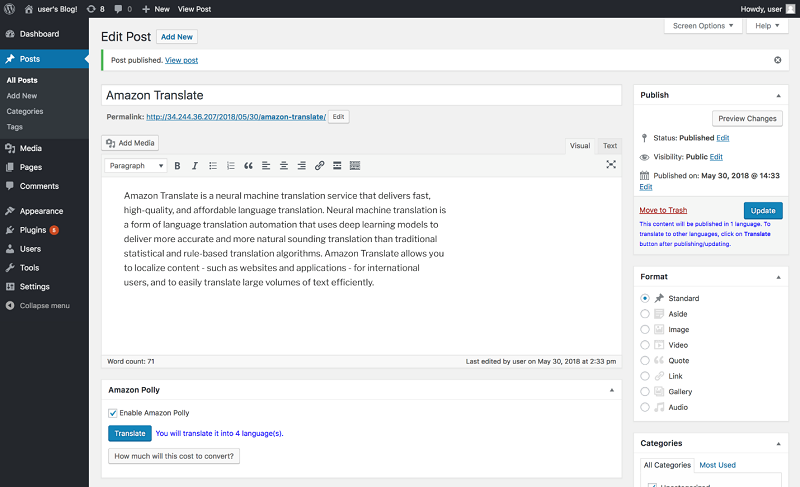Image resolution: width=800 pixels, height=487 pixels.
Task: Align text right
Action: click(x=302, y=166)
